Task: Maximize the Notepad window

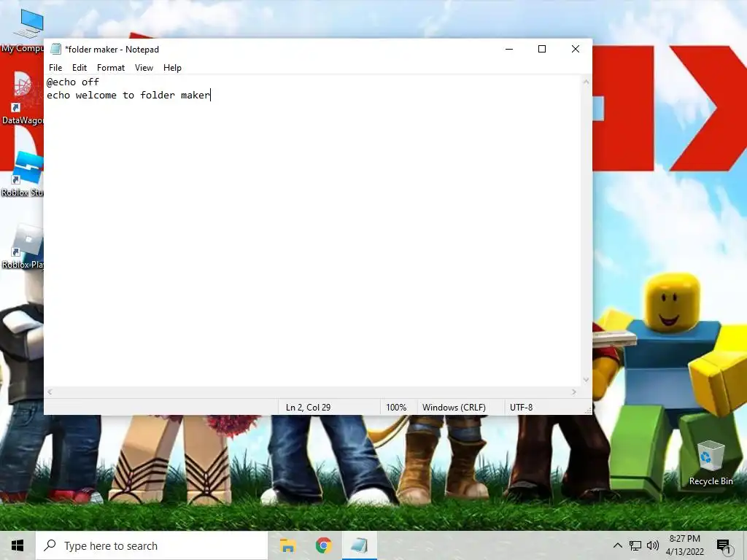Action: click(542, 49)
